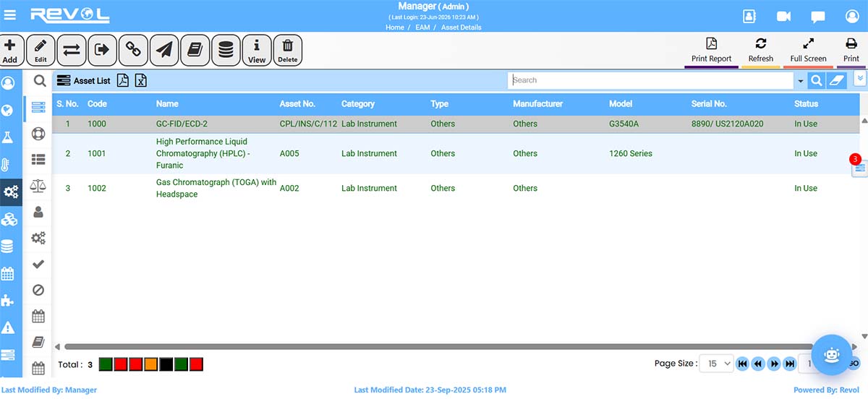
Task: Click the Refresh button
Action: [761, 51]
